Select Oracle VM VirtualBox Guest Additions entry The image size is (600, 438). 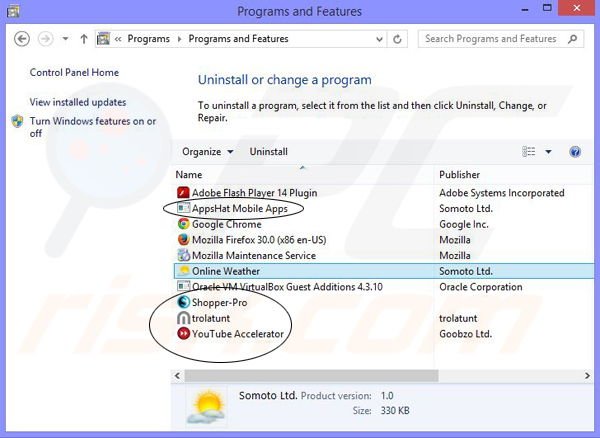click(287, 287)
